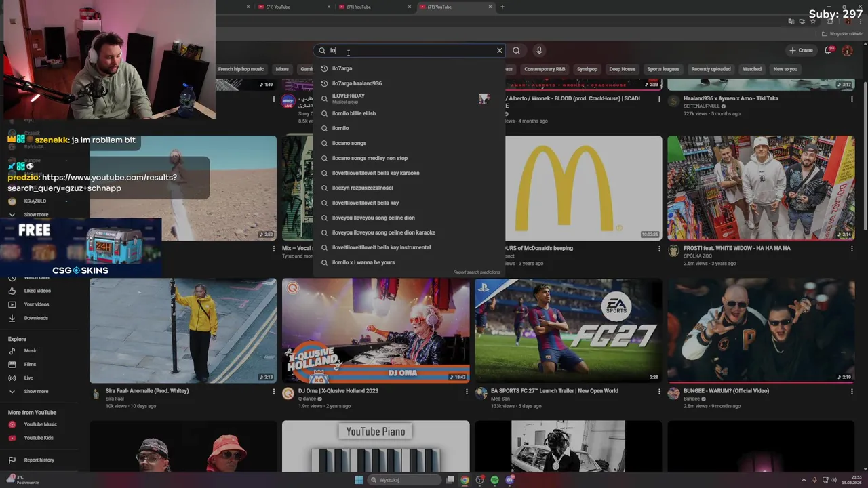Open Discord from the taskbar
Screen dimensions: 868x488
(x=509, y=480)
